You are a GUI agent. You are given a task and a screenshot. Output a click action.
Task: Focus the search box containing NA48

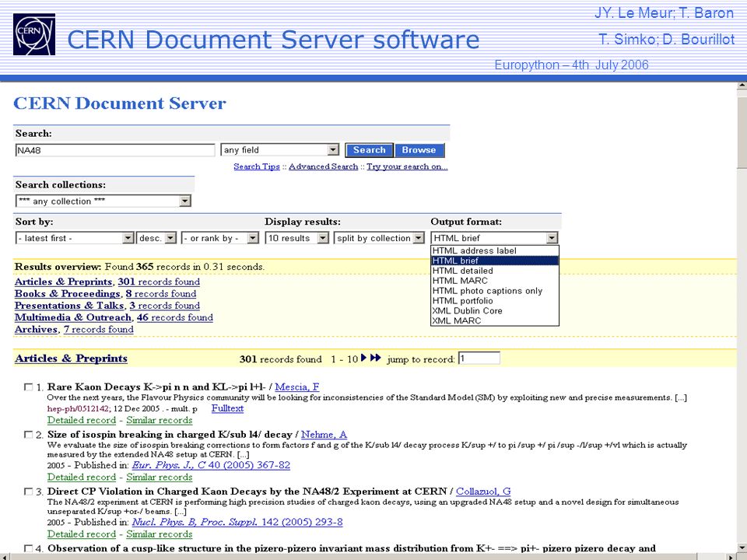tap(115, 150)
